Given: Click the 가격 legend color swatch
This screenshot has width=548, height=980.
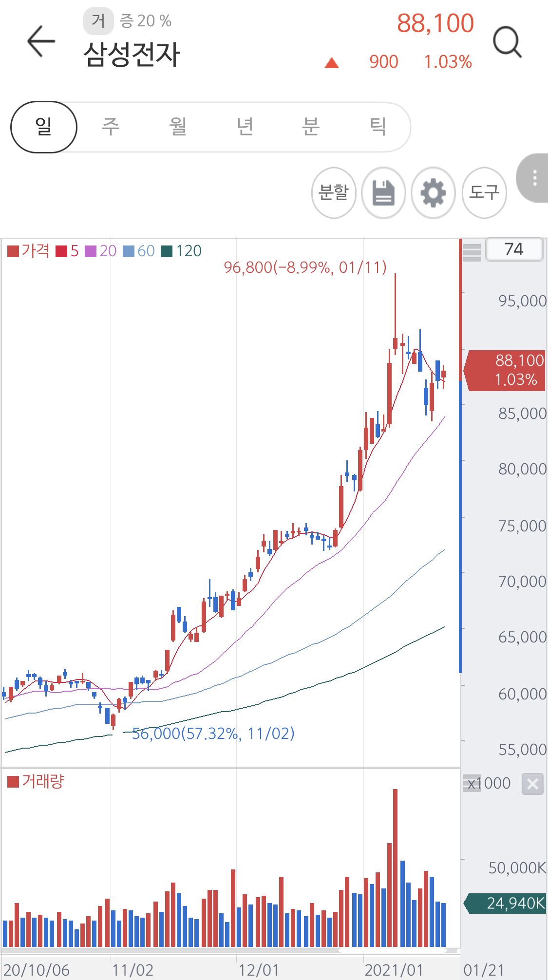Looking at the screenshot, I should pyautogui.click(x=13, y=251).
